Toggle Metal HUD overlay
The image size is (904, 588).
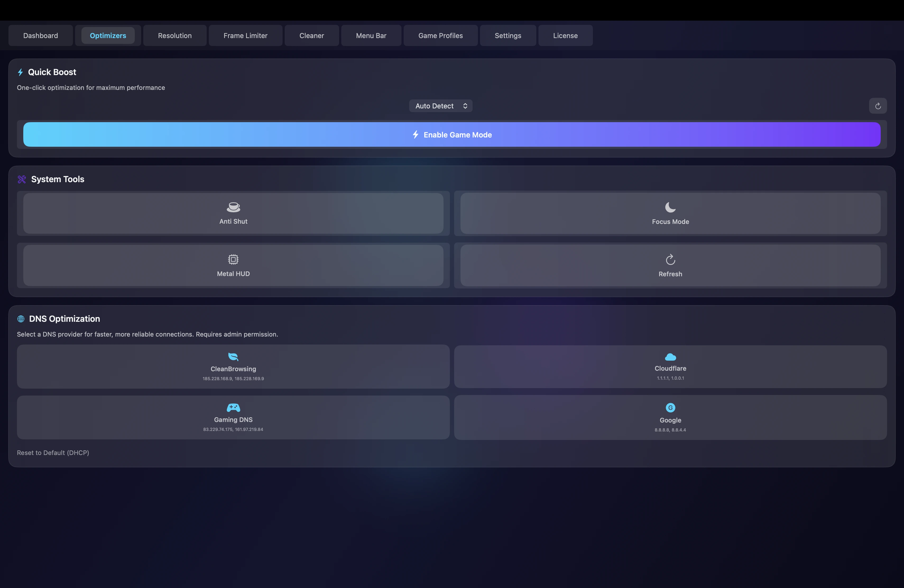pos(233,265)
